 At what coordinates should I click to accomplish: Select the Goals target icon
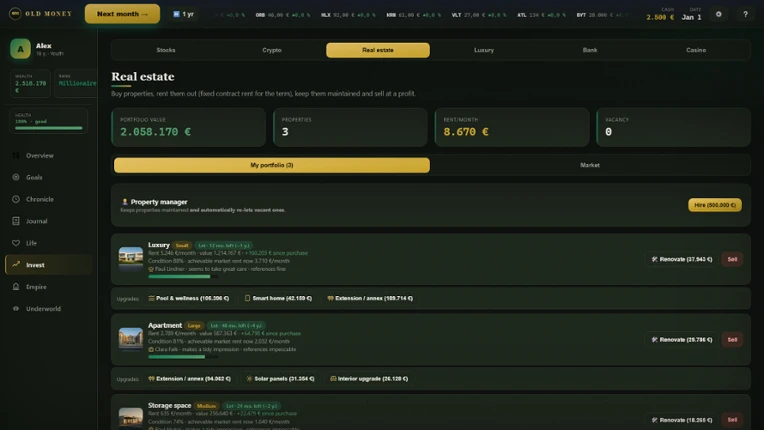coord(16,177)
